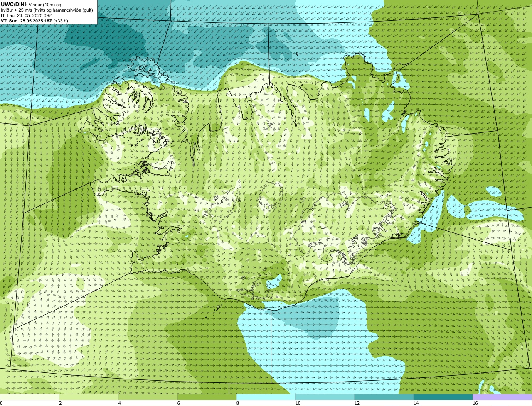Click the legend tick label '10'
The image size is (532, 406).
[298, 403]
